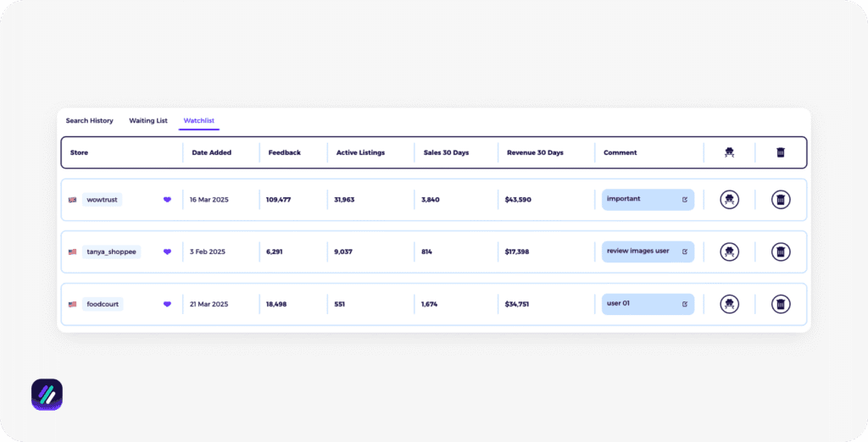Toggle the purple heart for wowtrust

(167, 200)
